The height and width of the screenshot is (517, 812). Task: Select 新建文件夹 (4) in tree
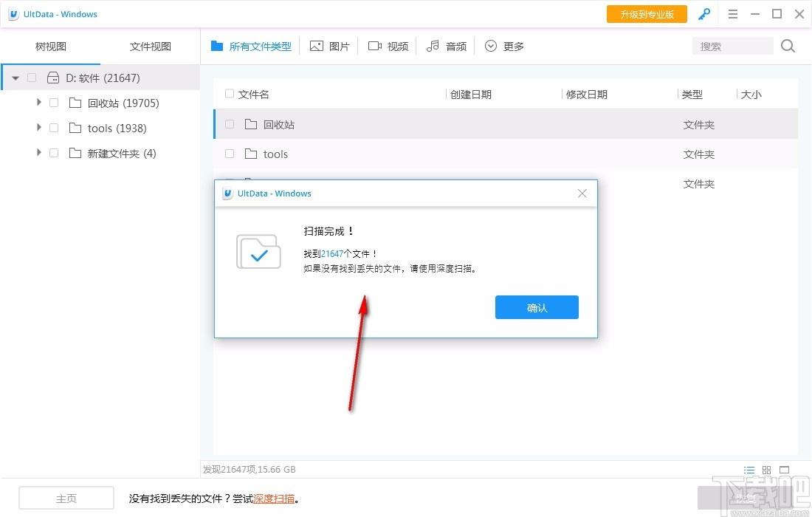(122, 154)
